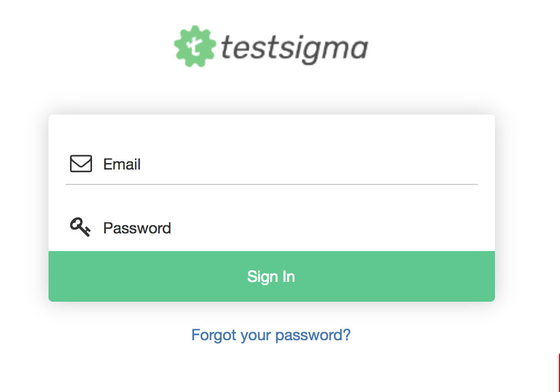Viewport: 560px width, 392px height.
Task: Click the envelope icon beside Email
Action: coord(81,164)
